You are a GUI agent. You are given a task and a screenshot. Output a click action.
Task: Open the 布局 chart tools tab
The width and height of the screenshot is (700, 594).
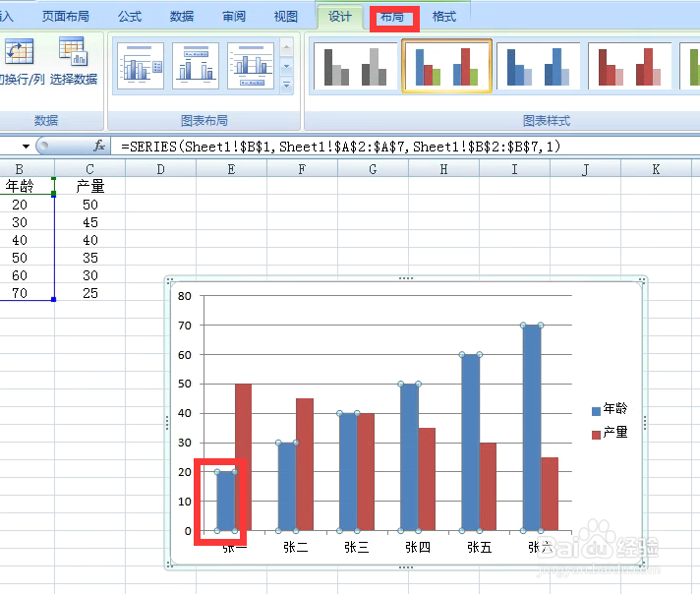pyautogui.click(x=392, y=18)
